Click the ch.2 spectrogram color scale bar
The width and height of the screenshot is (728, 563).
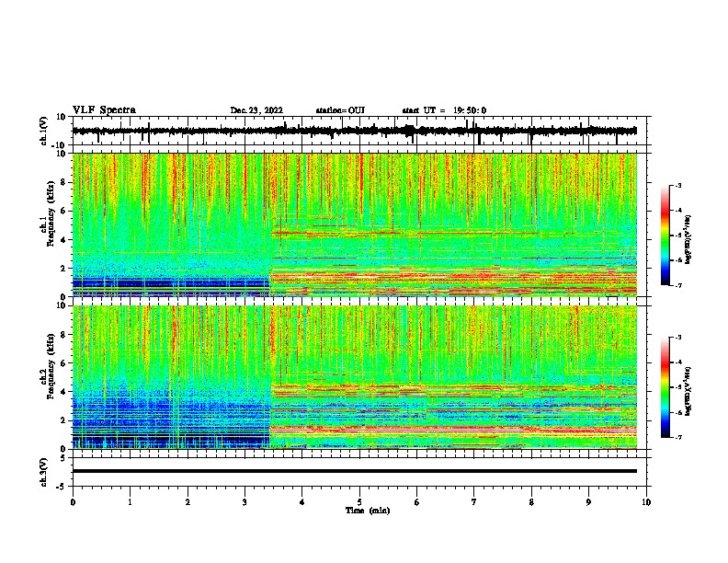[x=665, y=387]
